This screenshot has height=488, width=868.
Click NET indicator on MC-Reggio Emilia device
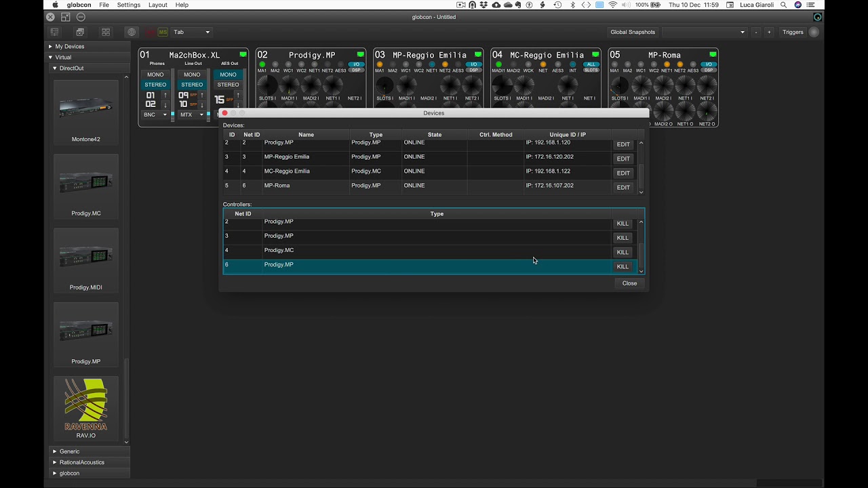(543, 64)
